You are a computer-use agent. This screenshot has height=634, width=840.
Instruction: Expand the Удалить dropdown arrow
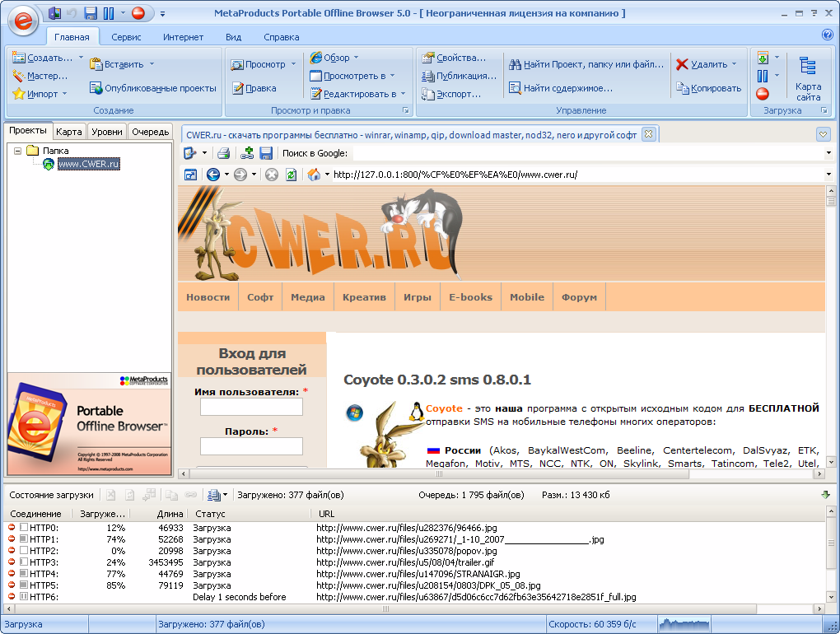734,64
